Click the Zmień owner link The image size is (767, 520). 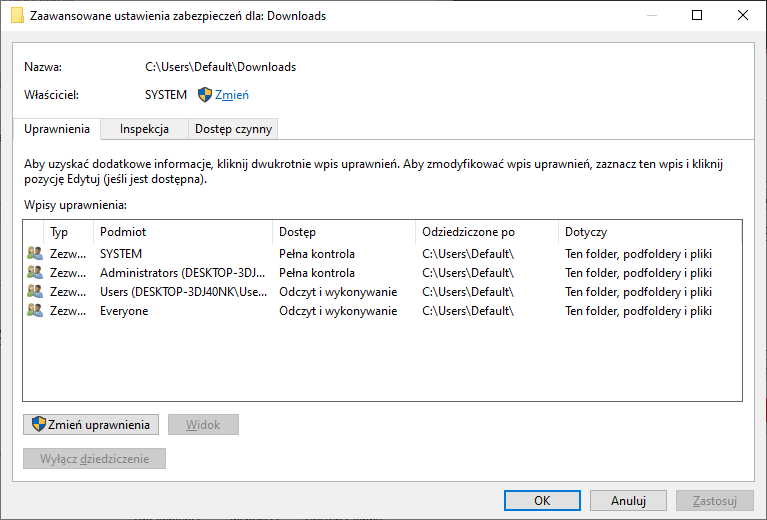click(x=232, y=95)
